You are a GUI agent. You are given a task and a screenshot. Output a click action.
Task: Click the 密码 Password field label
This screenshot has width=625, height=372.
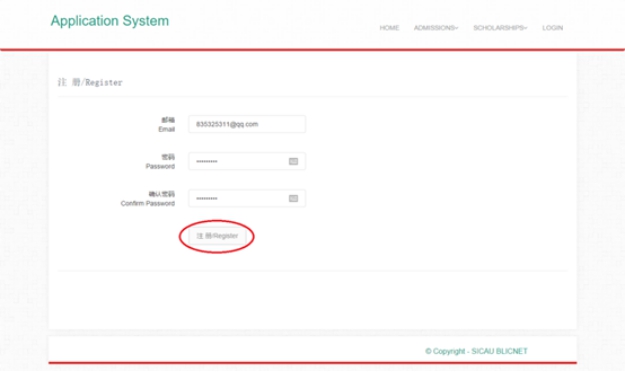160,161
